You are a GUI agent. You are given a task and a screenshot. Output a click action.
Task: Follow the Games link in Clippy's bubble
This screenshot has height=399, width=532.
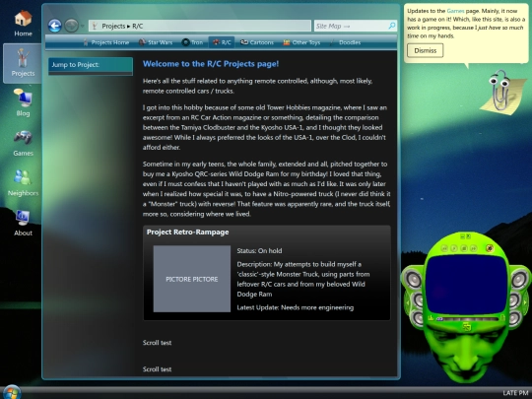pos(456,11)
